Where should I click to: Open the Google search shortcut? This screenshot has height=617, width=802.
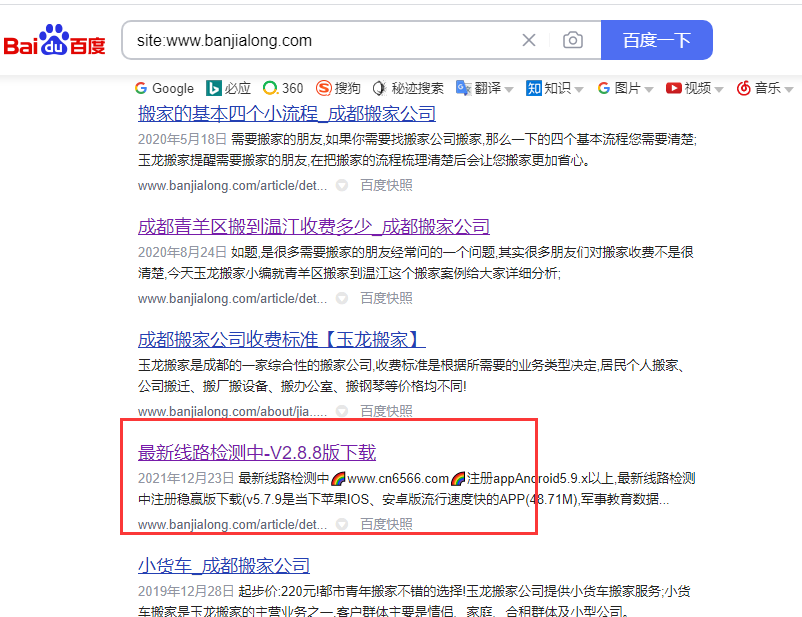pos(164,89)
